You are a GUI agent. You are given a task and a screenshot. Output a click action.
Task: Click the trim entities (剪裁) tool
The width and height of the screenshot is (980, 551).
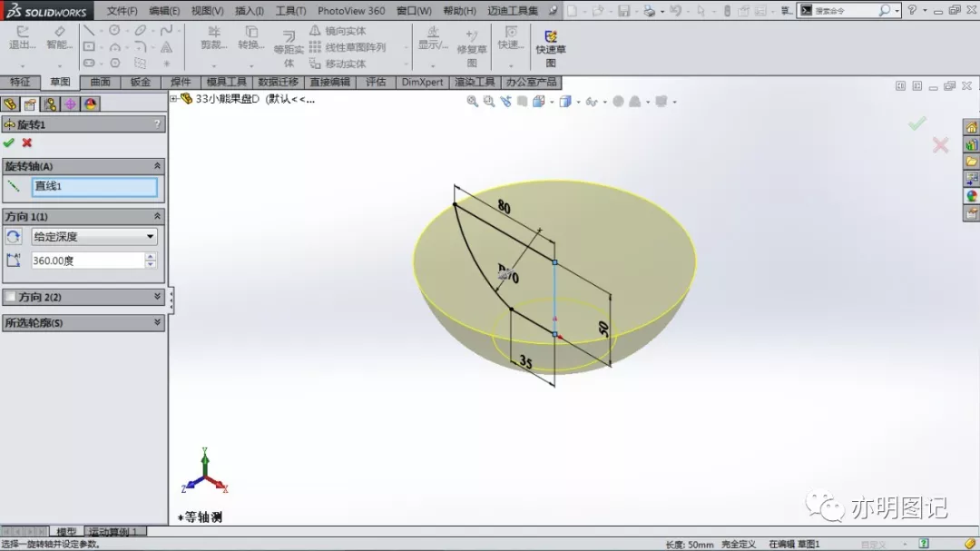(x=214, y=37)
